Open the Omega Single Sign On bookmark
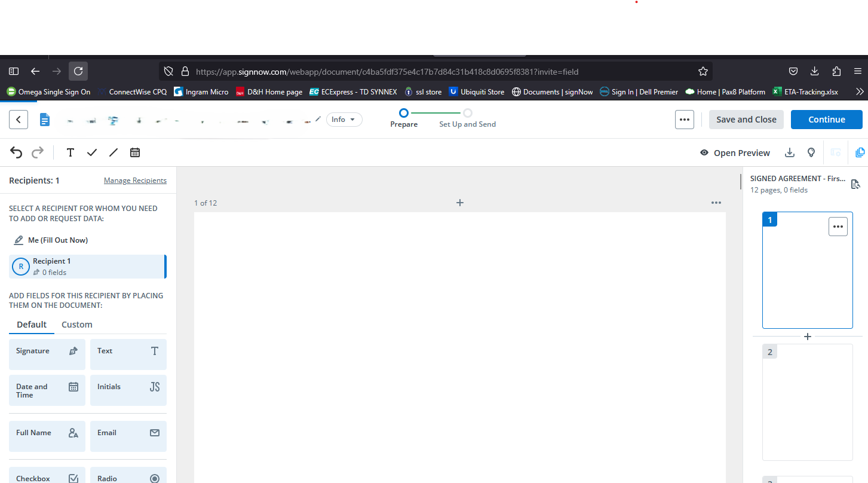Viewport: 868px width, 483px height. coord(48,92)
